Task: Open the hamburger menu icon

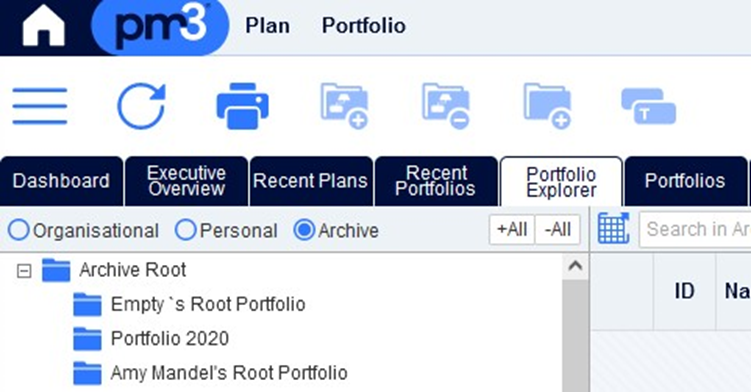Action: click(x=40, y=106)
